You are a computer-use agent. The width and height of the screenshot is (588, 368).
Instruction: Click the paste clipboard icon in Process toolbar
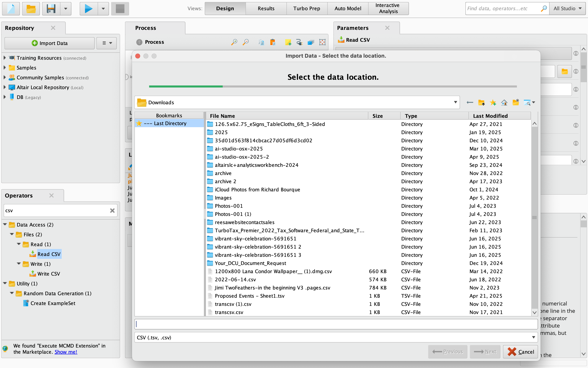pos(273,42)
